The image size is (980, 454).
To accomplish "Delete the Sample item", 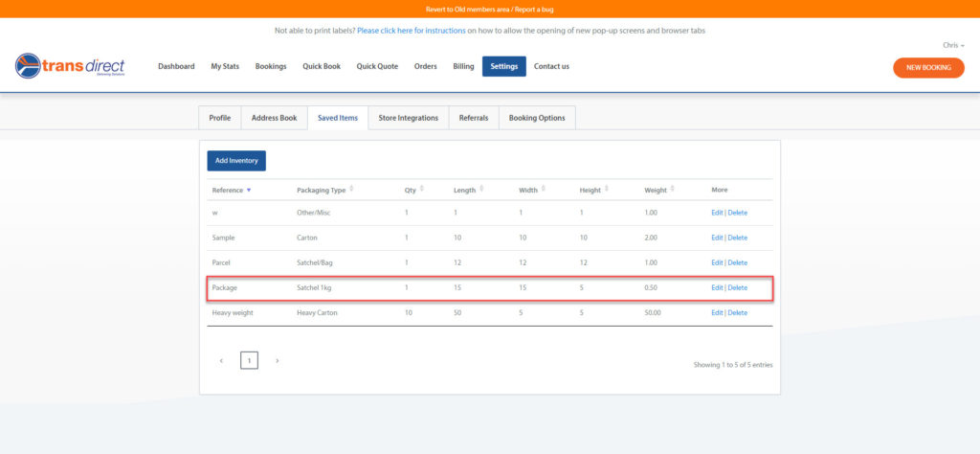I will [738, 238].
